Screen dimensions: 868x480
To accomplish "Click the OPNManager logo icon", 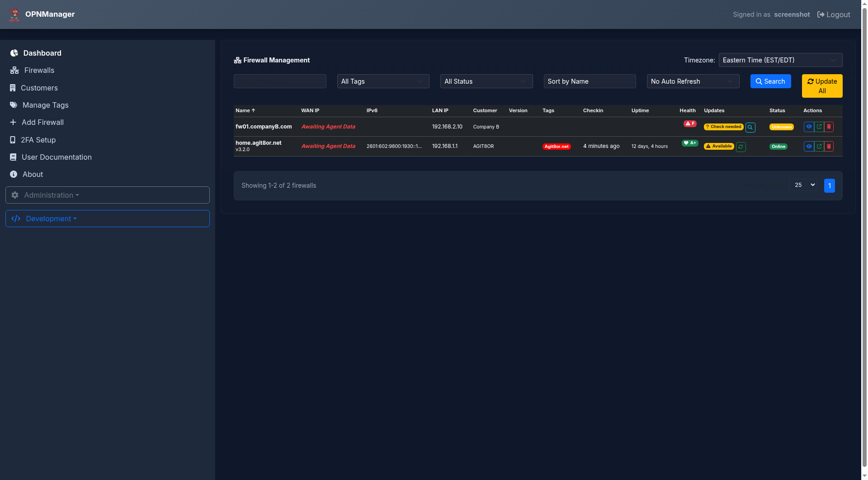I will [x=14, y=14].
